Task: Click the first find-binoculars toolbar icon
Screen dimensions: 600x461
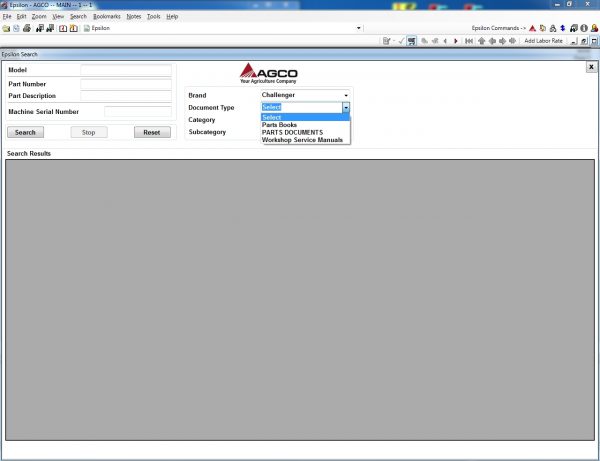Action: [x=40, y=28]
